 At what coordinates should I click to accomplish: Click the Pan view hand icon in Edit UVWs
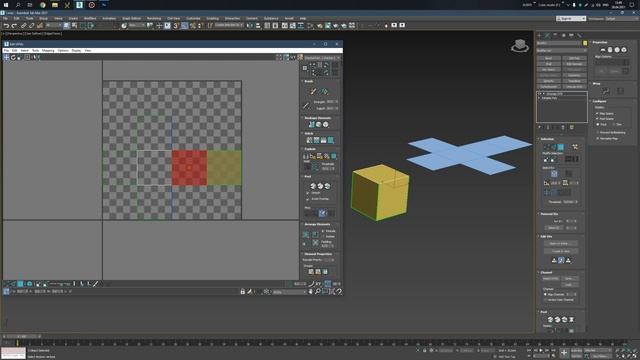[x=311, y=291]
